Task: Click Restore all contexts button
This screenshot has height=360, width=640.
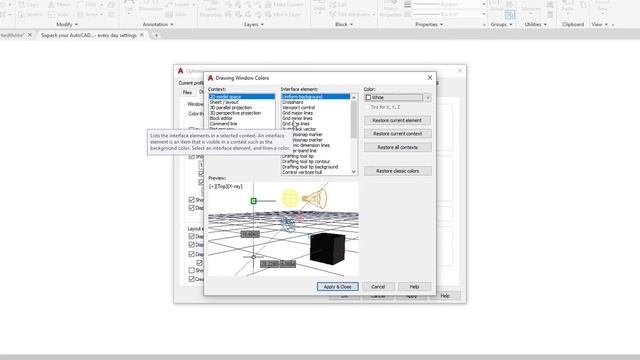Action: [x=397, y=147]
